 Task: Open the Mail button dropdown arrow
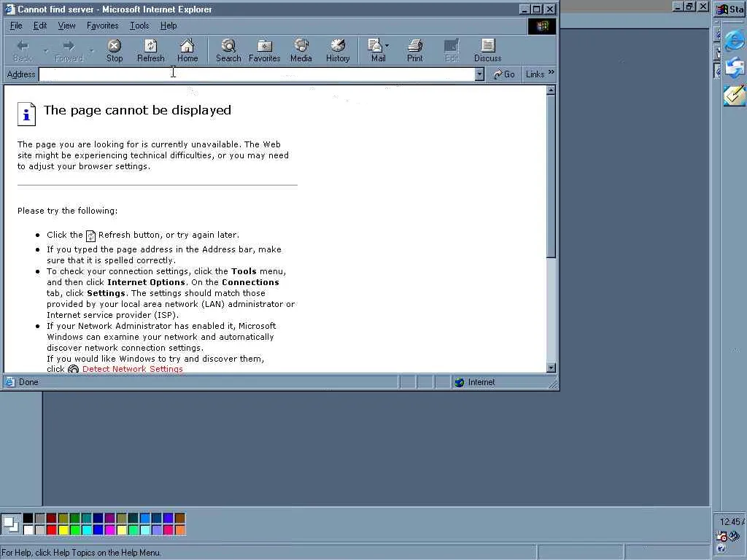(x=387, y=46)
